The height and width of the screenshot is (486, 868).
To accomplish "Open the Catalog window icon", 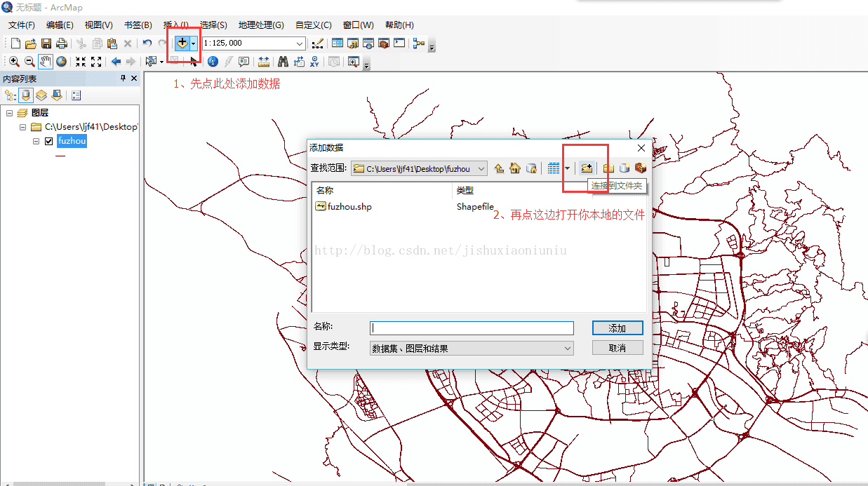I will click(352, 43).
